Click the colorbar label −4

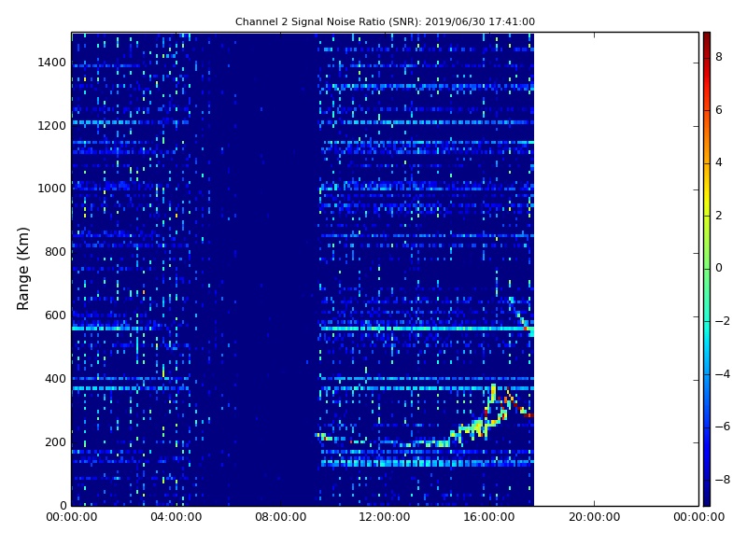tap(722, 374)
